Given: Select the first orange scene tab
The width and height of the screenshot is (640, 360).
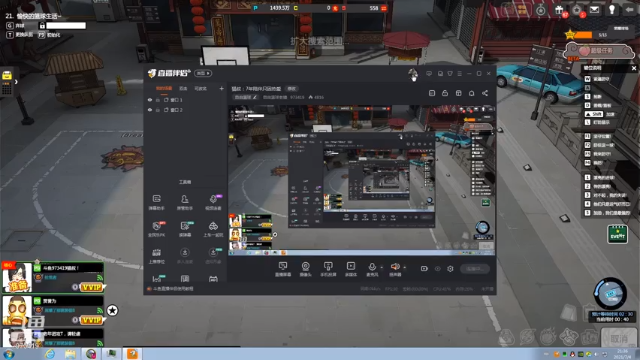Looking at the screenshot, I should [164, 88].
